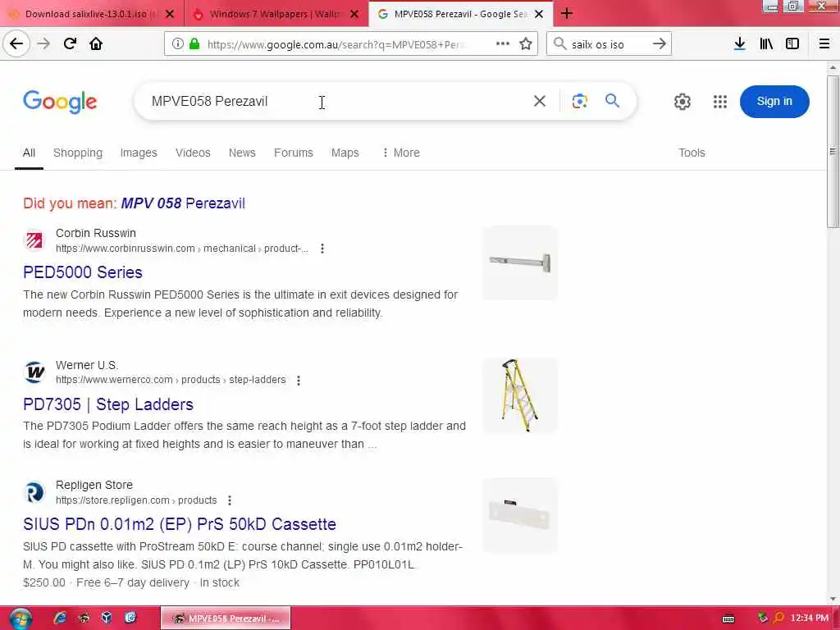Open page actions three-dot menu in address bar
The width and height of the screenshot is (840, 630).
[503, 44]
